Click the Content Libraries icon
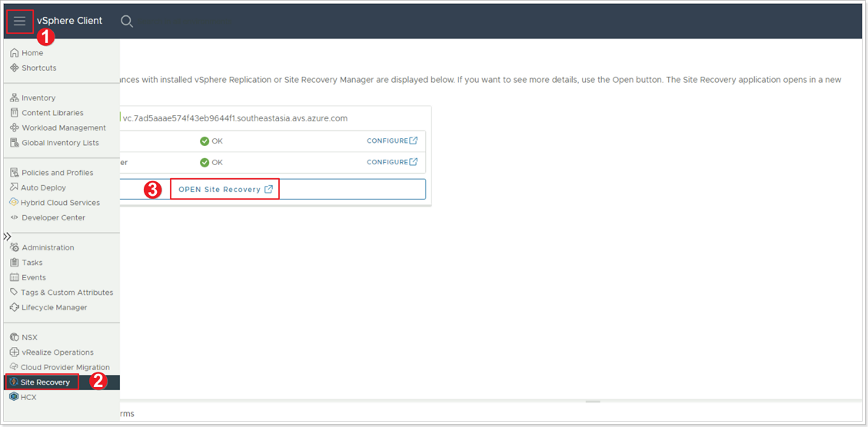This screenshot has height=427, width=868. coord(15,113)
